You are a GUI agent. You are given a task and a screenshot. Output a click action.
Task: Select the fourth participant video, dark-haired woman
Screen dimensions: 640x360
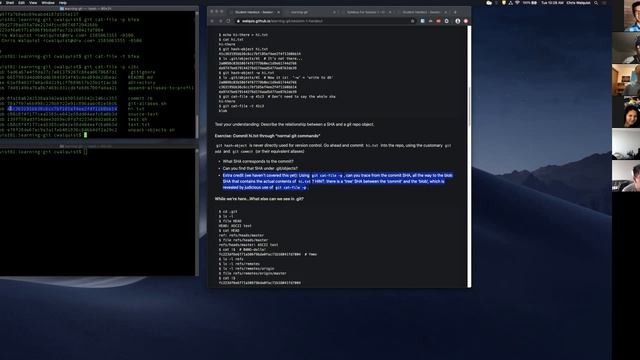(x=626, y=112)
